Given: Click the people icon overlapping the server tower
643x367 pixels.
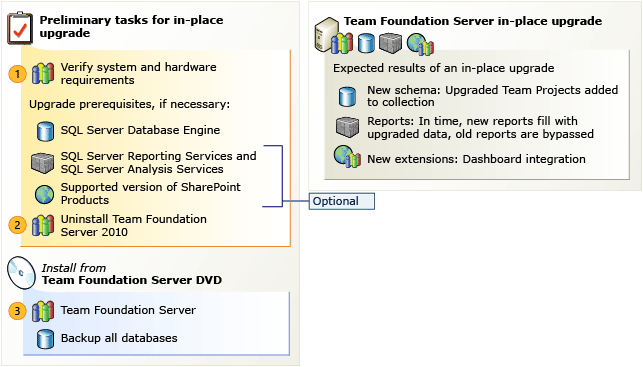Looking at the screenshot, I should pos(342,43).
